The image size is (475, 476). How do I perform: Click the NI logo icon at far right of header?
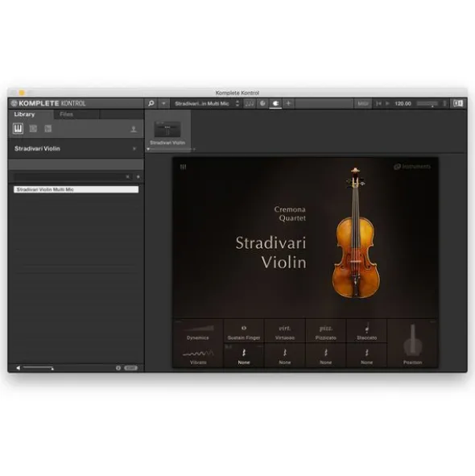pyautogui.click(x=458, y=104)
